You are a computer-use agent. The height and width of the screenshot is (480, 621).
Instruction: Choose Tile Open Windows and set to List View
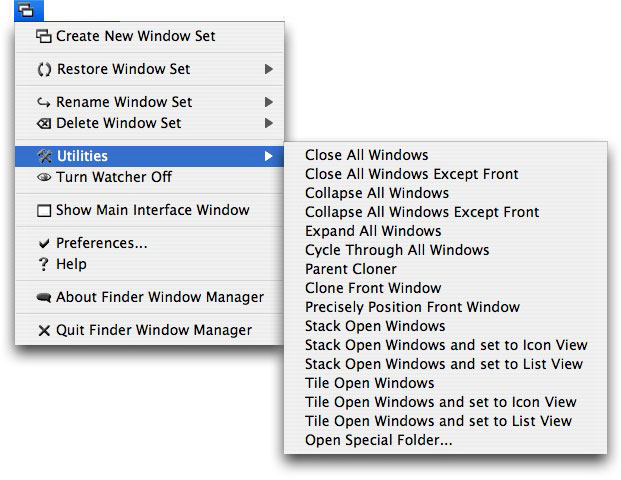446,421
